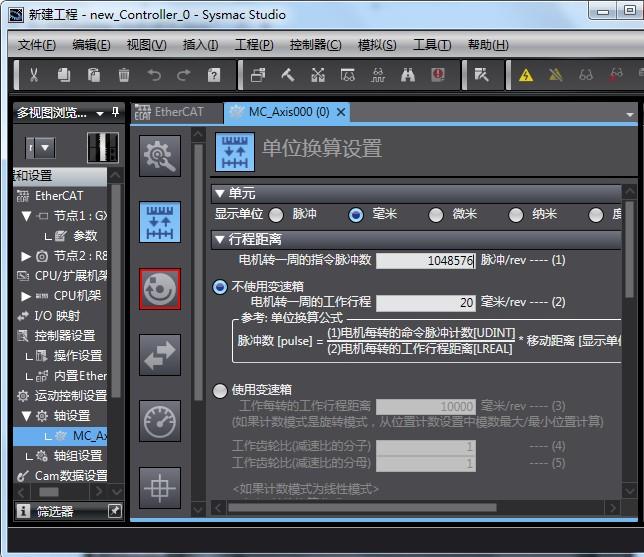The height and width of the screenshot is (557, 644).
Task: Switch to the EtherCAT tab
Action: (x=169, y=112)
